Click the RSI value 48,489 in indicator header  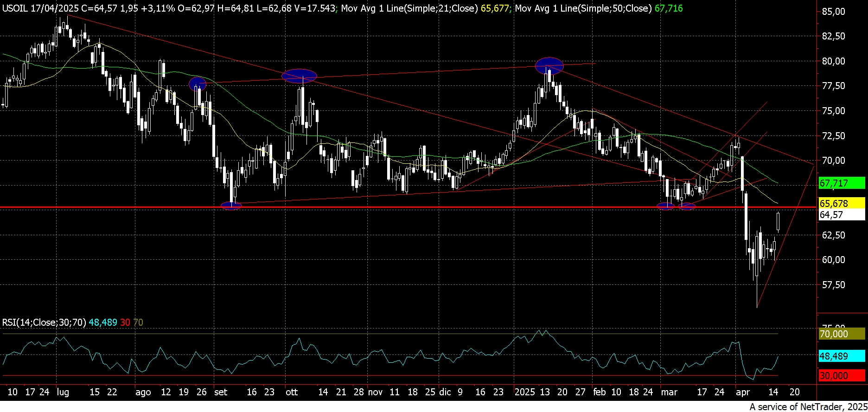(x=103, y=322)
